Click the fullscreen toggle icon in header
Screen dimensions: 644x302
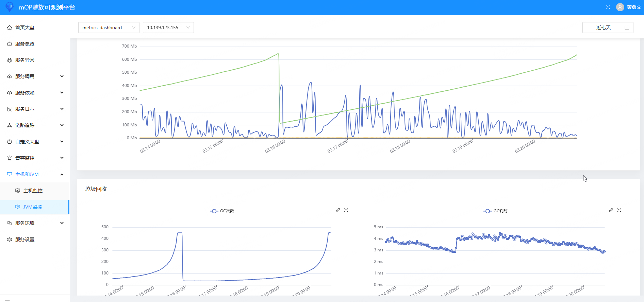coord(608,7)
